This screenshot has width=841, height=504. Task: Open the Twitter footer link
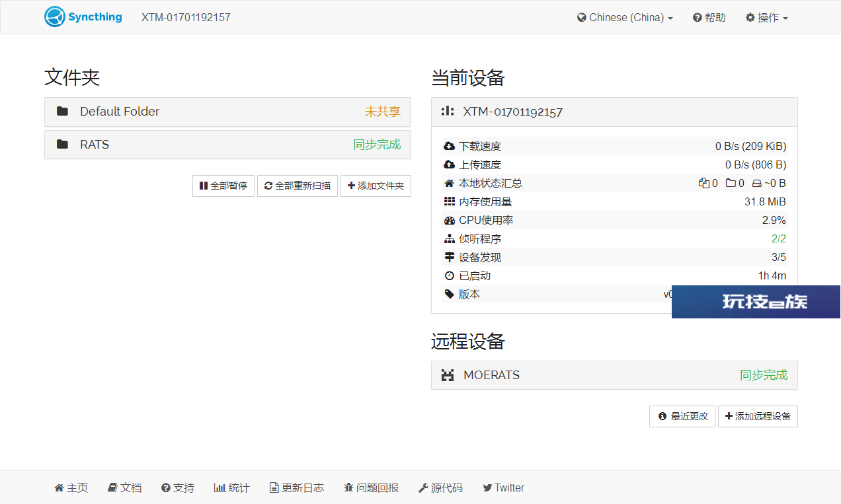[x=503, y=488]
